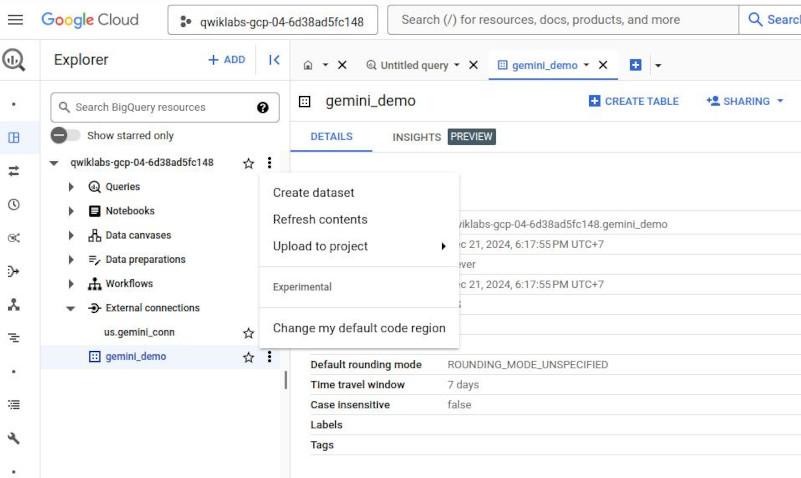Open the SHARING dropdown
The image size is (801, 478).
pyautogui.click(x=745, y=101)
